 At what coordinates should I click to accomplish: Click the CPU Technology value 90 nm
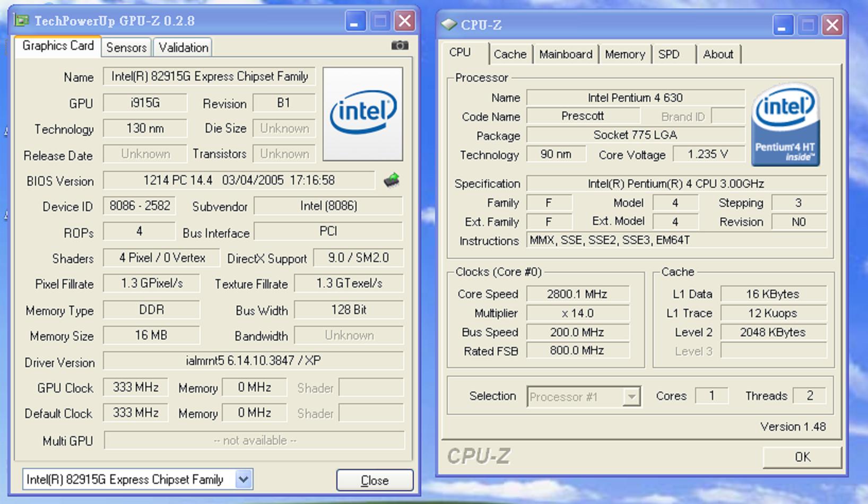coord(556,154)
